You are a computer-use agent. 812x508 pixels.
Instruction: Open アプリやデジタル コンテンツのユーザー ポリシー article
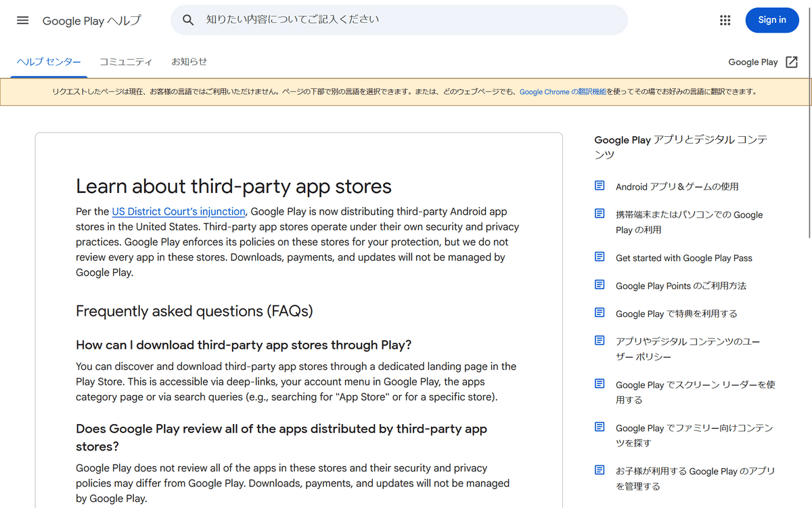point(688,349)
